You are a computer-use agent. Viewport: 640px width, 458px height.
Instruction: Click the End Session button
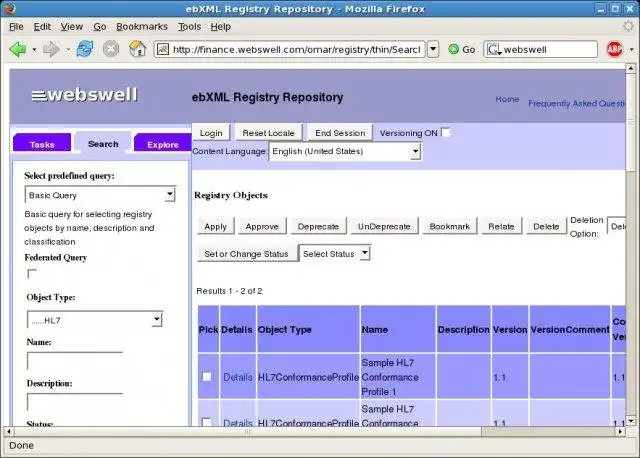tap(340, 133)
